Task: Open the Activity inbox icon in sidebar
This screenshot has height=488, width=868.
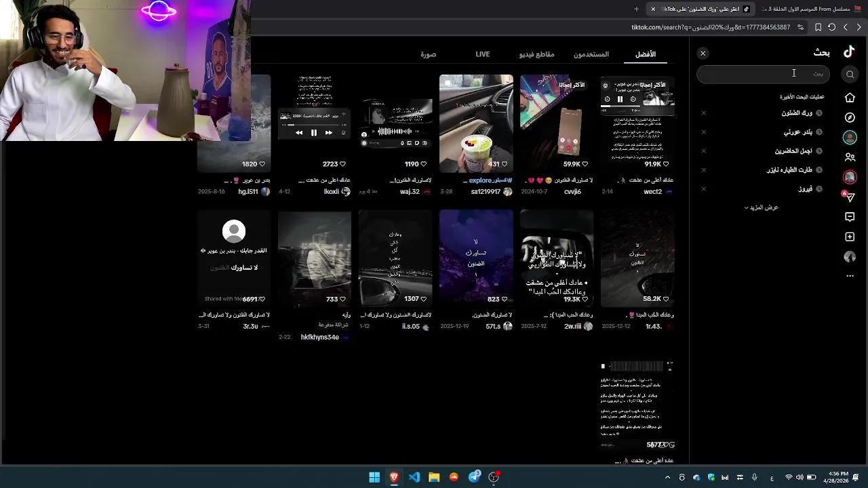Action: pos(850,217)
